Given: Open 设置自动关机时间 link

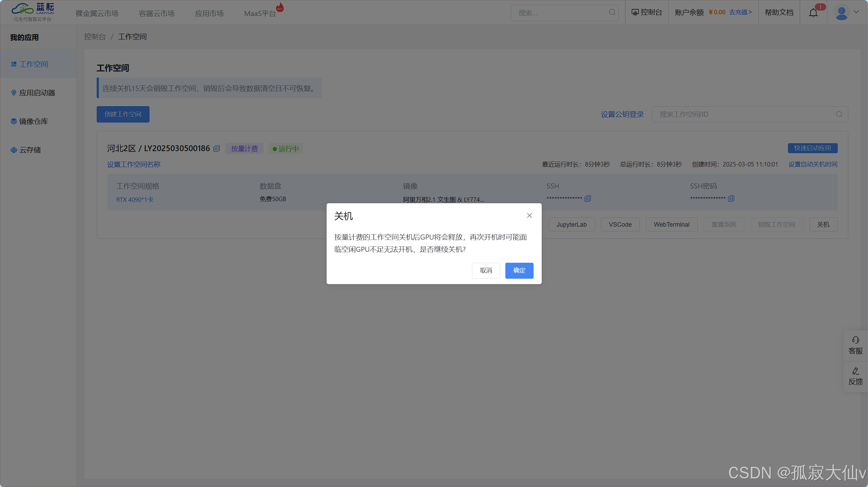Looking at the screenshot, I should pos(812,164).
